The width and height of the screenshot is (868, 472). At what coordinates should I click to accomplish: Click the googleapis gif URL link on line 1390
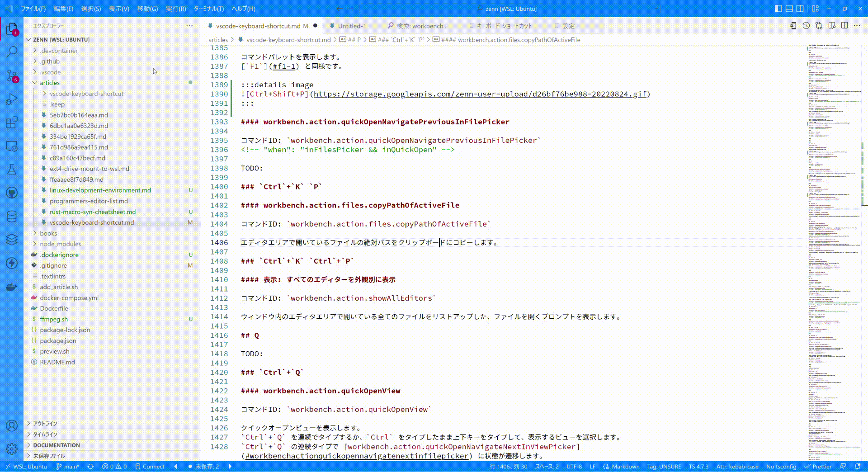(x=480, y=94)
